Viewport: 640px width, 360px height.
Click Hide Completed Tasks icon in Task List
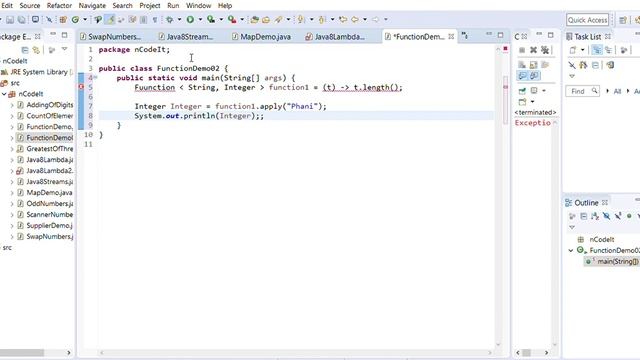pos(572,65)
